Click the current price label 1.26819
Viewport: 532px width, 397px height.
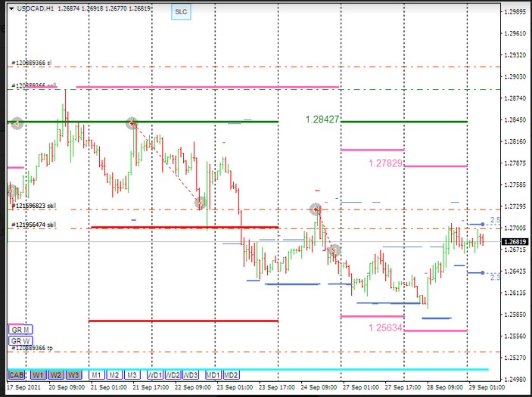[516, 242]
